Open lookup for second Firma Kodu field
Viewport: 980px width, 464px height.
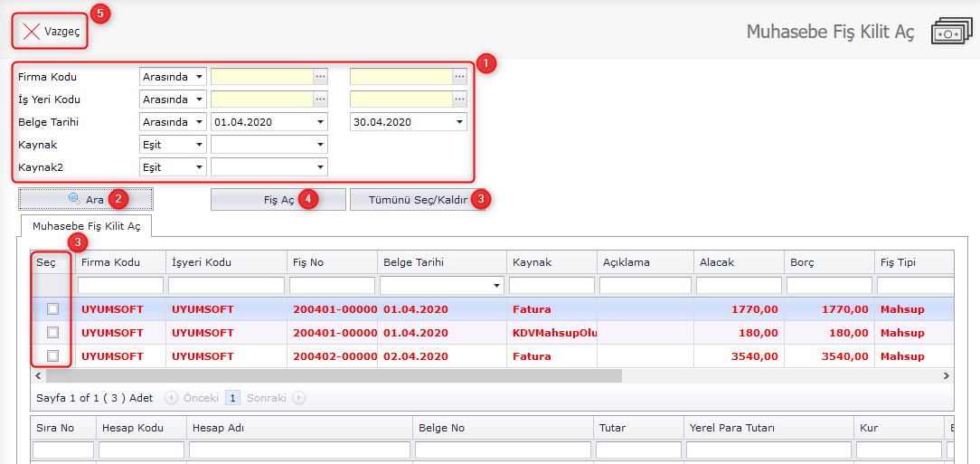click(459, 77)
